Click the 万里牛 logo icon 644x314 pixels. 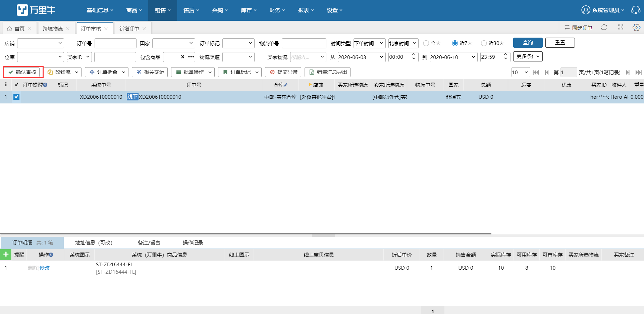[22, 10]
